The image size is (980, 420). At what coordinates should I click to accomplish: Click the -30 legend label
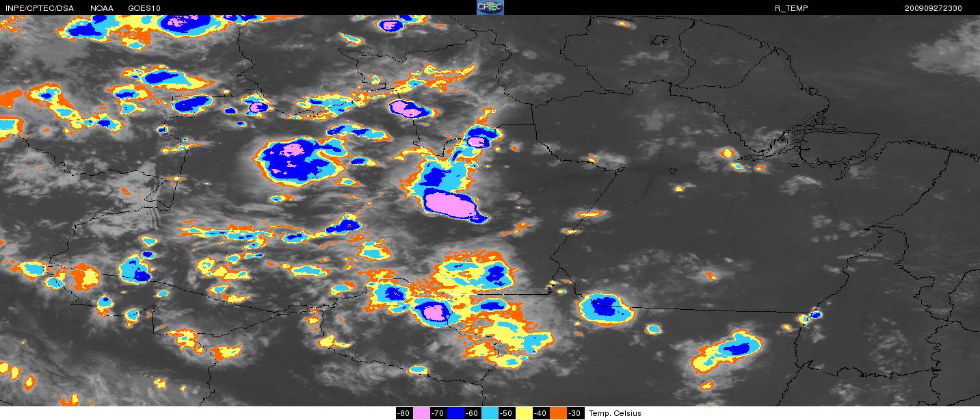575,413
